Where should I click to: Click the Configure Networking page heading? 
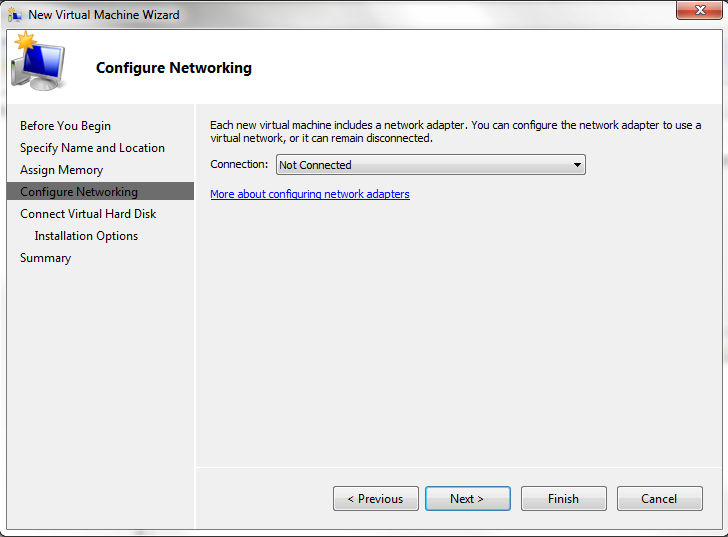[x=174, y=68]
